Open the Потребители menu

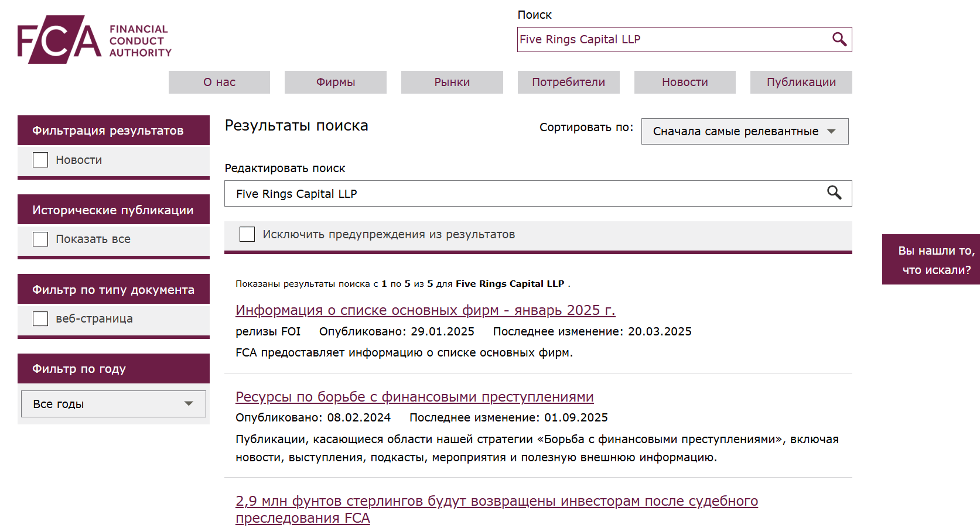(x=568, y=82)
